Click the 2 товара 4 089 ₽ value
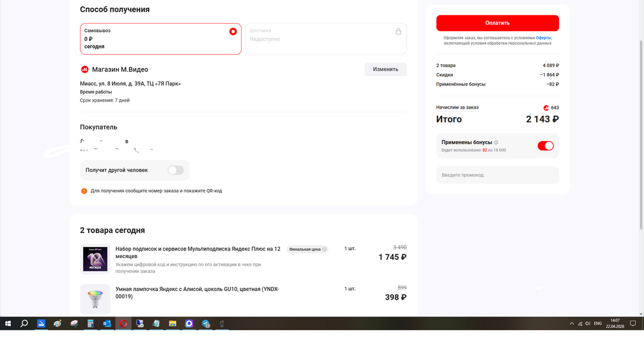Screen dimensions: 644x362 [551, 66]
